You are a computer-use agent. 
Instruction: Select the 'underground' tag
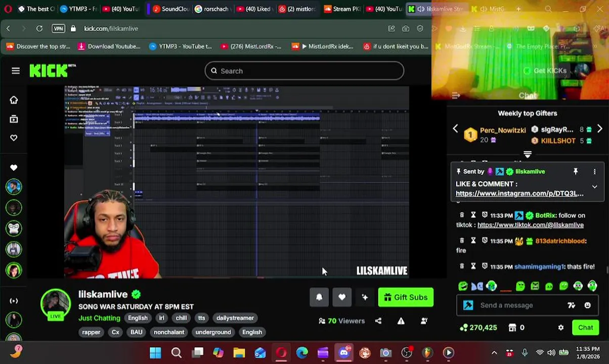[x=213, y=332]
